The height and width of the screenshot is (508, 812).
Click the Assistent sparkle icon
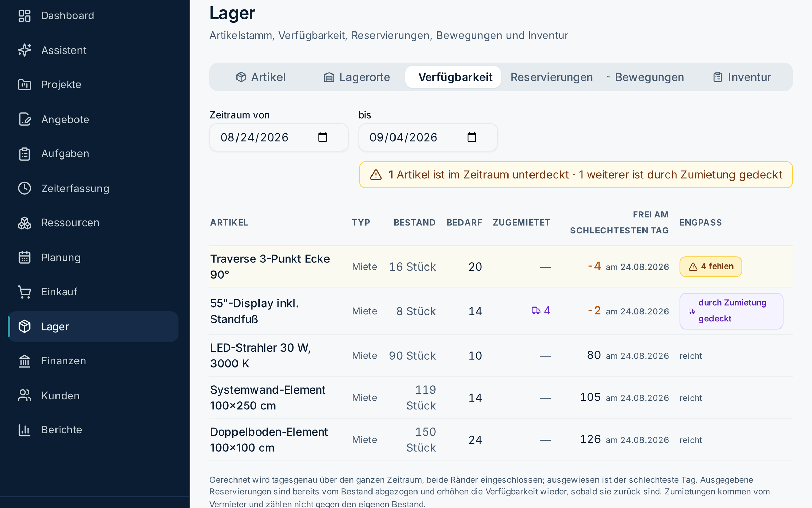coord(24,50)
